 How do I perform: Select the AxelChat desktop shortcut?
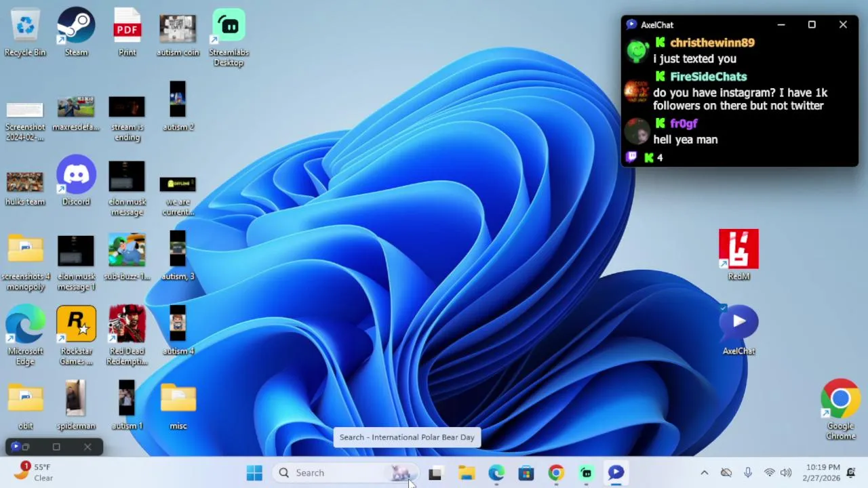click(738, 329)
